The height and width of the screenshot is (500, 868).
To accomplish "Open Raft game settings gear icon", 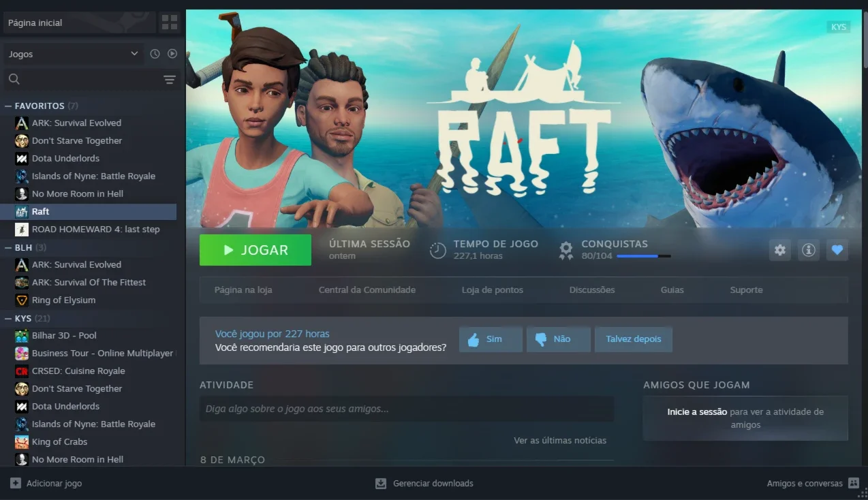I will click(x=780, y=250).
